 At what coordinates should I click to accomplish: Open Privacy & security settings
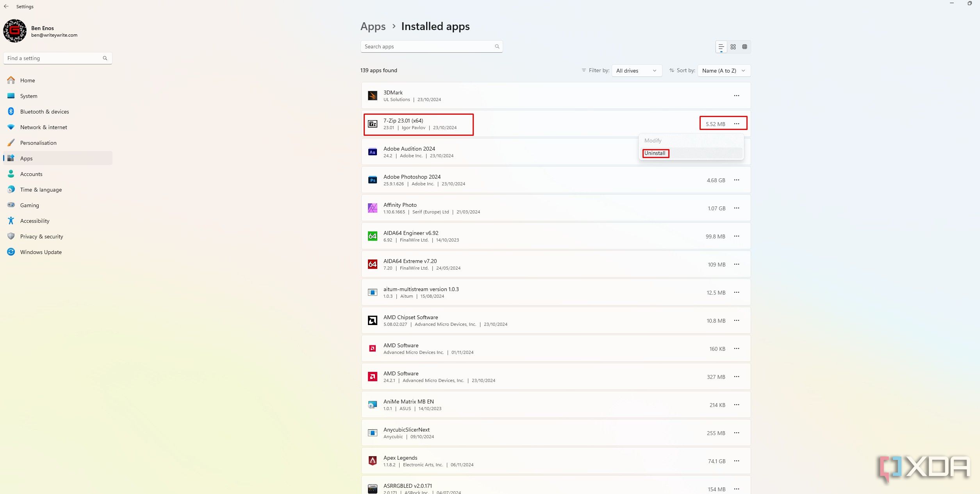pos(58,236)
